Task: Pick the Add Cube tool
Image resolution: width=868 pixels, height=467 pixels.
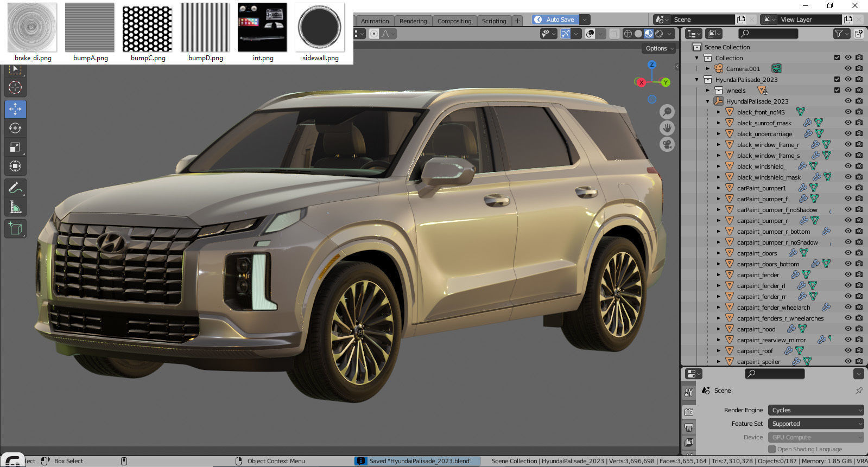Action: (x=15, y=229)
